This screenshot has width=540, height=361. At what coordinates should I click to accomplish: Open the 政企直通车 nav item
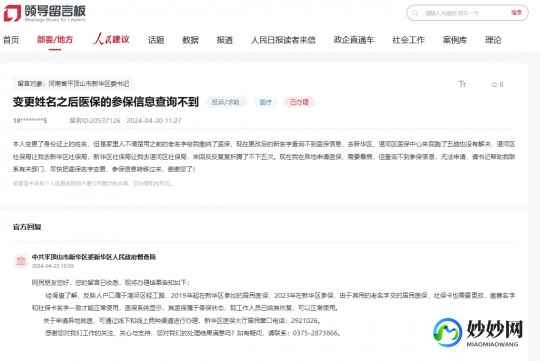pos(354,40)
